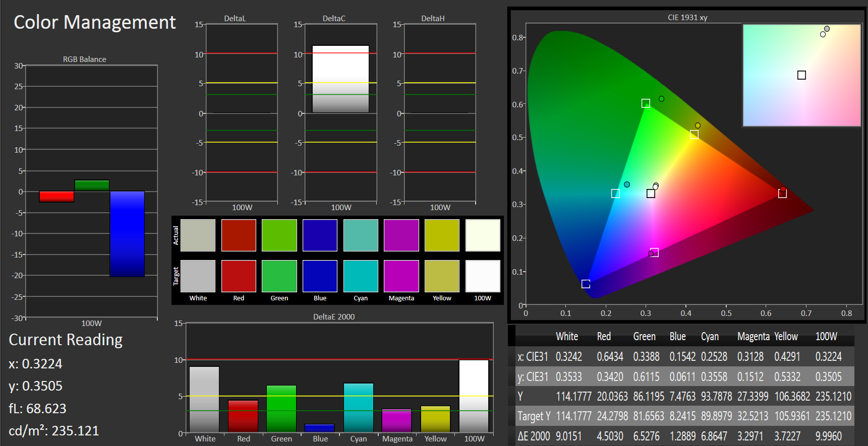The width and height of the screenshot is (868, 446).
Task: Click the 100W ΔE value '9.9960'
Action: 829,436
